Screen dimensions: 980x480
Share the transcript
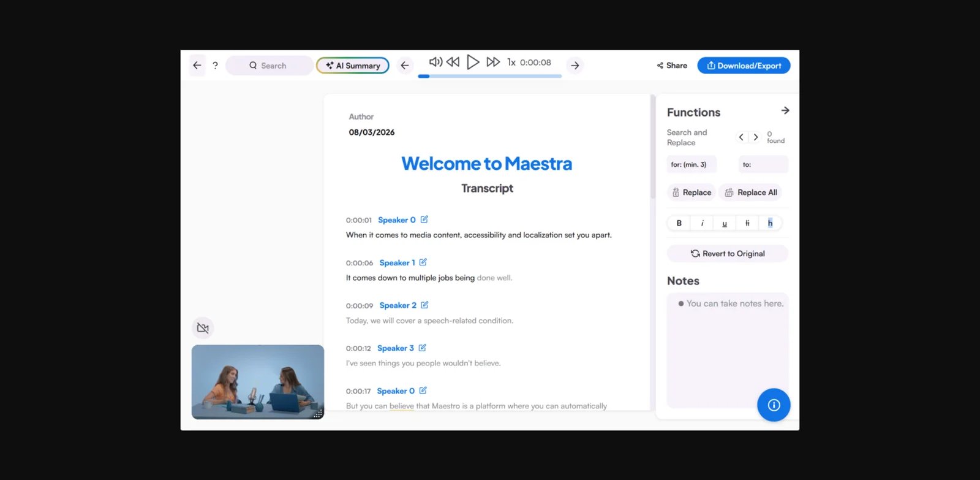pyautogui.click(x=672, y=66)
